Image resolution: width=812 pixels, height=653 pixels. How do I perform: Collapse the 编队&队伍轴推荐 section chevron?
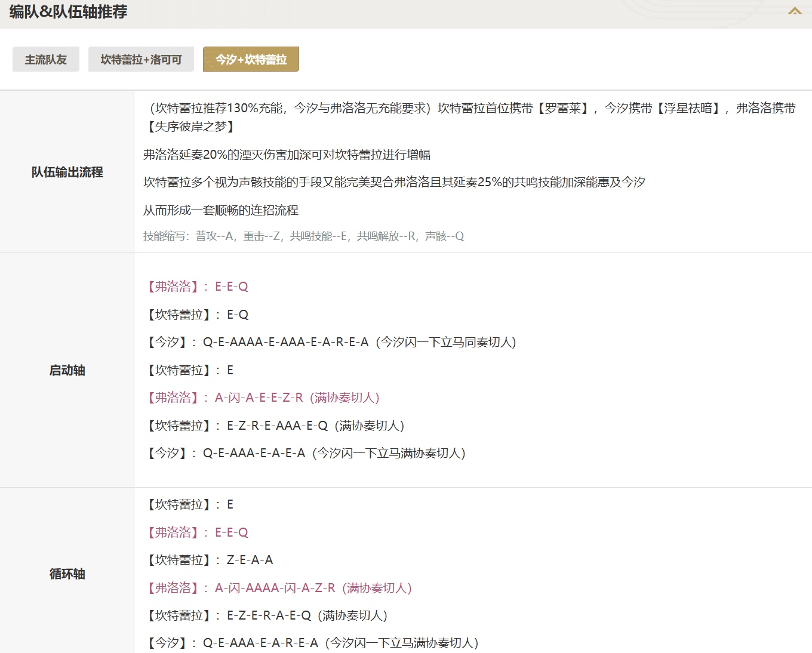tap(795, 11)
